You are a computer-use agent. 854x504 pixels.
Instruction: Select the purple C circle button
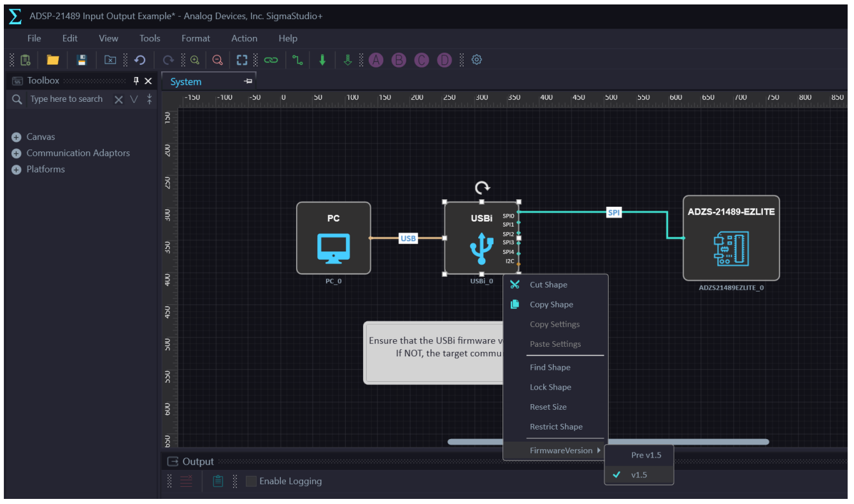pos(422,60)
